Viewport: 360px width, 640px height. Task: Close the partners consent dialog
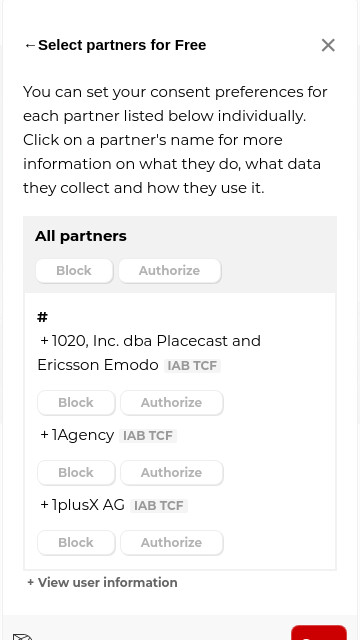click(x=328, y=45)
